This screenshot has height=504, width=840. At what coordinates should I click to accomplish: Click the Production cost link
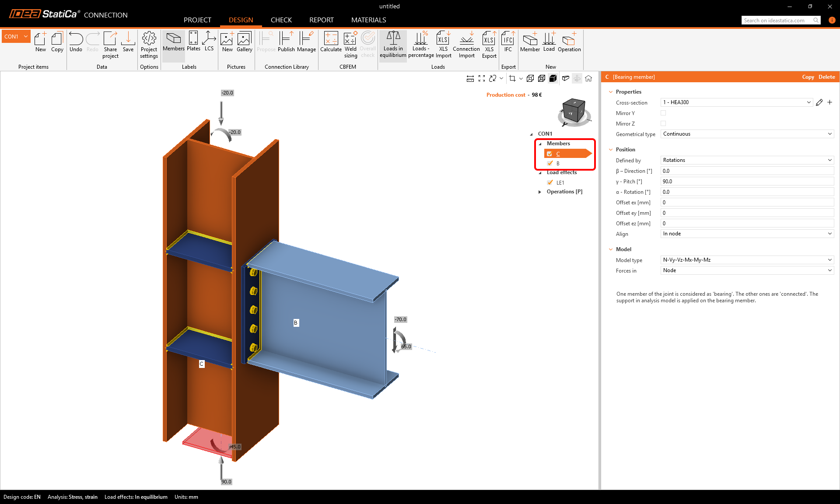tap(506, 95)
